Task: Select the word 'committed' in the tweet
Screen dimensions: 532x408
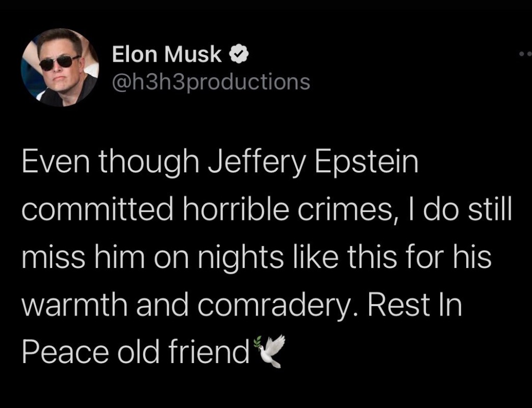Action: click(x=98, y=210)
